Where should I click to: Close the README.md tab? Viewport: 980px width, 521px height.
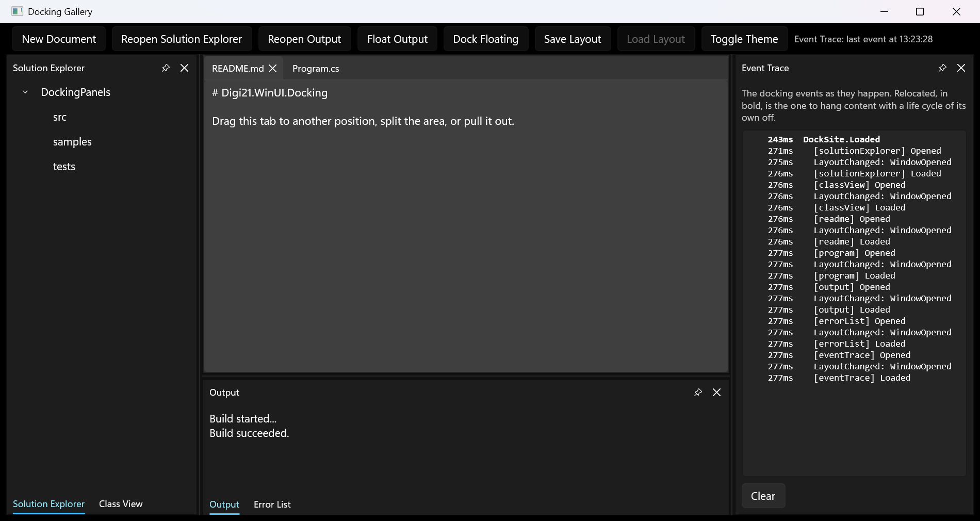273,69
